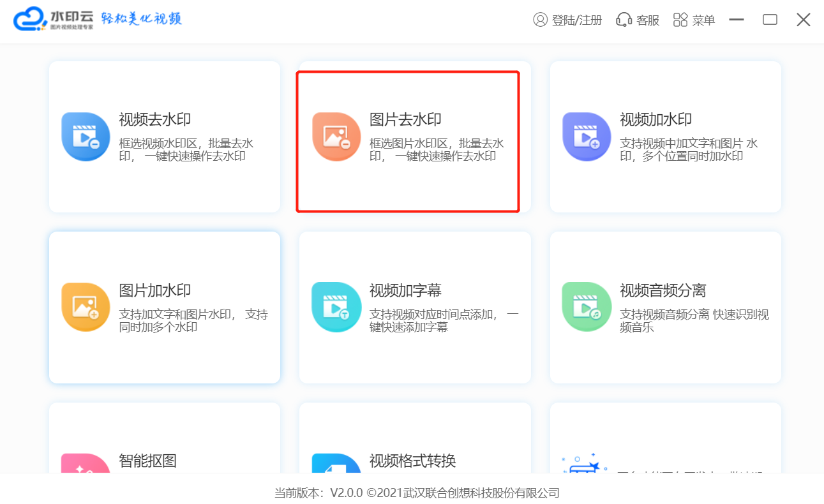
Task: Click the 智能抠图 pink icon
Action: pyautogui.click(x=86, y=464)
